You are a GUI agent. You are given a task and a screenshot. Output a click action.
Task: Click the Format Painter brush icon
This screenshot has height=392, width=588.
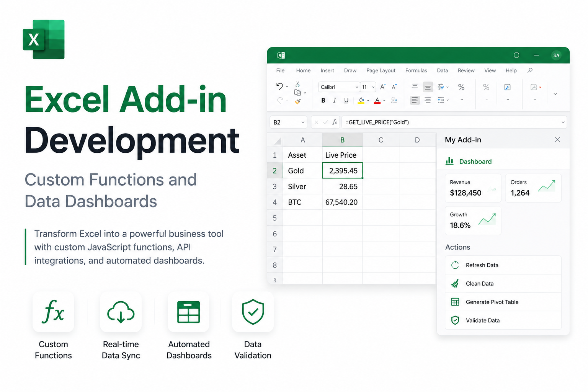298,101
